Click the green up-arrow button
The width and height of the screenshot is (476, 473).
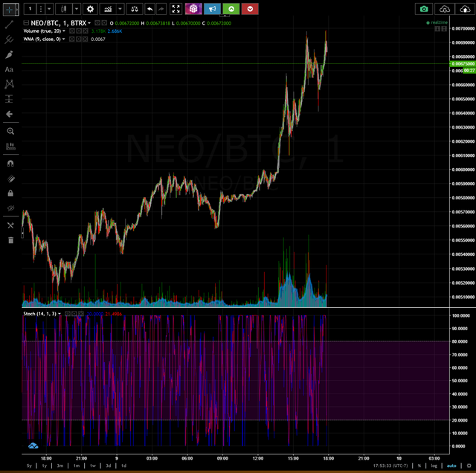coord(231,9)
